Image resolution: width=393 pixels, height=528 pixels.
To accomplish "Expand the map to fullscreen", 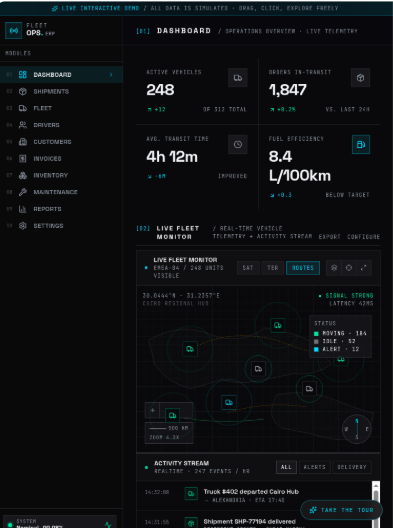I will pyautogui.click(x=364, y=268).
